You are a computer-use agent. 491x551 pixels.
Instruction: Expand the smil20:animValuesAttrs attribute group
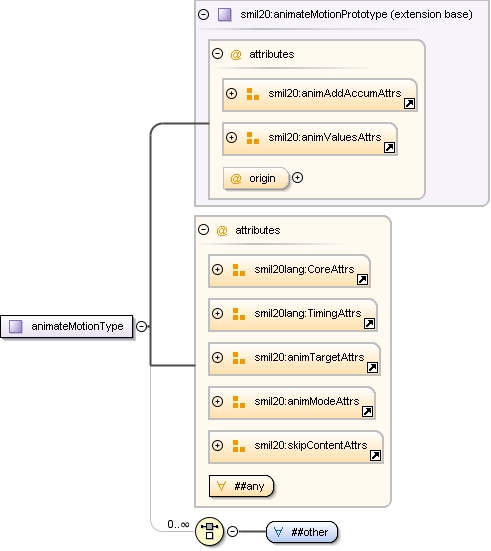[231, 137]
